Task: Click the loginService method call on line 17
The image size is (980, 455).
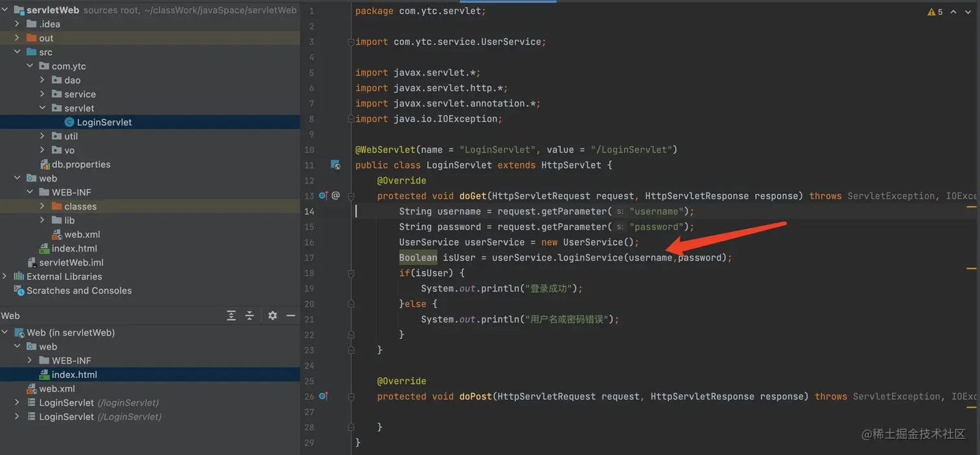Action: click(x=590, y=257)
